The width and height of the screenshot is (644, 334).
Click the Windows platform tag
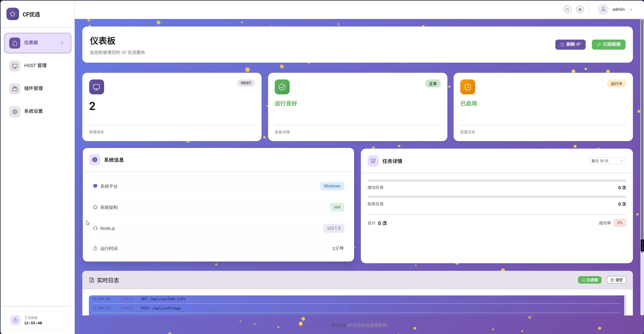click(332, 186)
